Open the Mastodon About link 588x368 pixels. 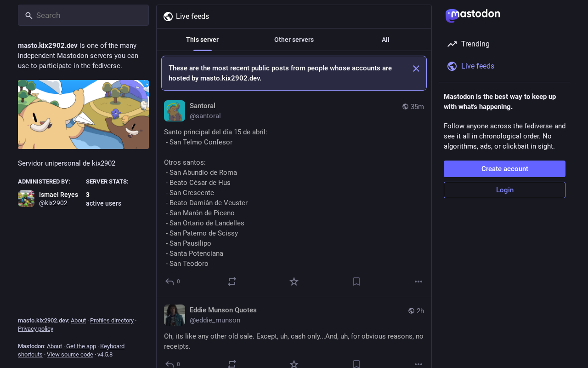pos(54,346)
